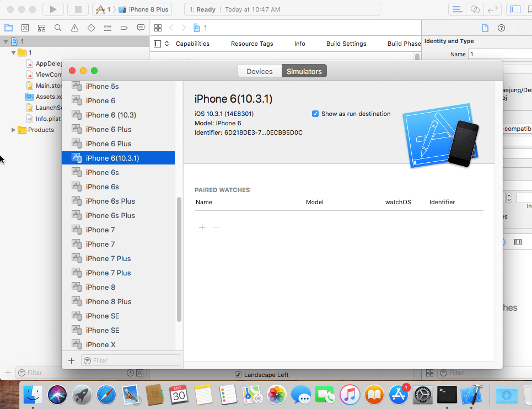Viewport: 532px width, 409px height.
Task: Open the Project navigator
Action: (x=8, y=28)
